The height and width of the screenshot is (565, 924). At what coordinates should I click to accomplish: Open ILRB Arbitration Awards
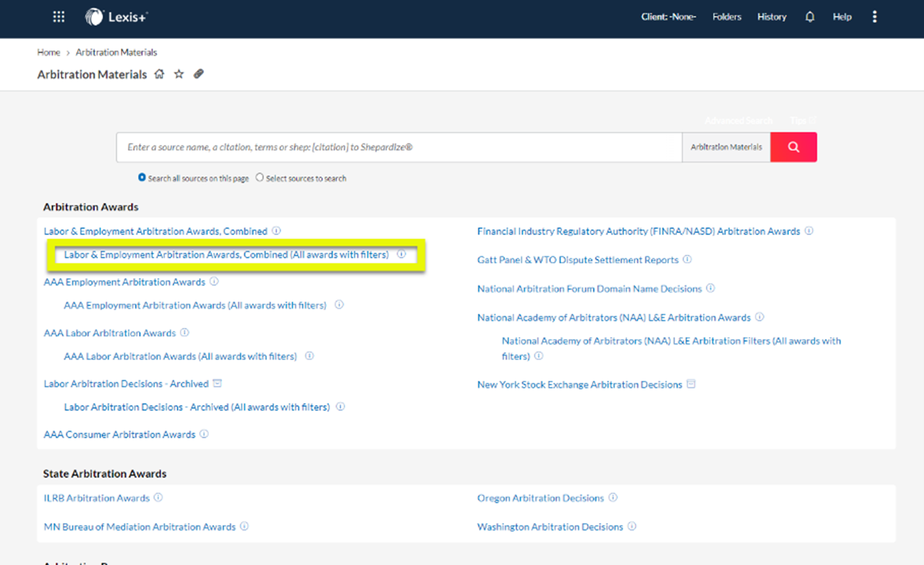[97, 498]
